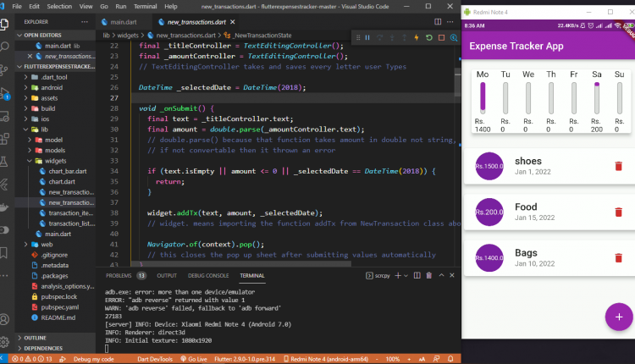The height and width of the screenshot is (364, 635).
Task: Open the File menu
Action: point(17,7)
